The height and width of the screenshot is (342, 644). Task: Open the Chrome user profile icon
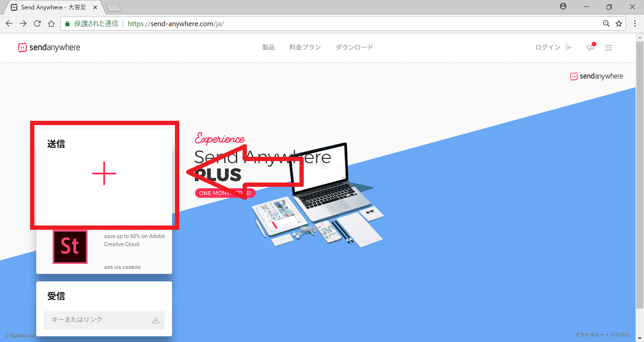563,6
